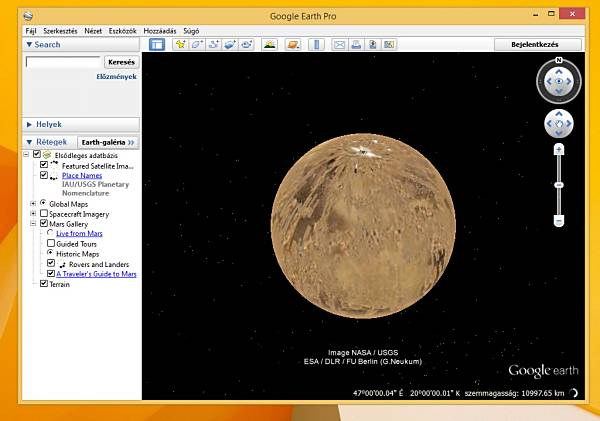
Task: Click the look-down arrow on compass ring
Action: tap(559, 91)
